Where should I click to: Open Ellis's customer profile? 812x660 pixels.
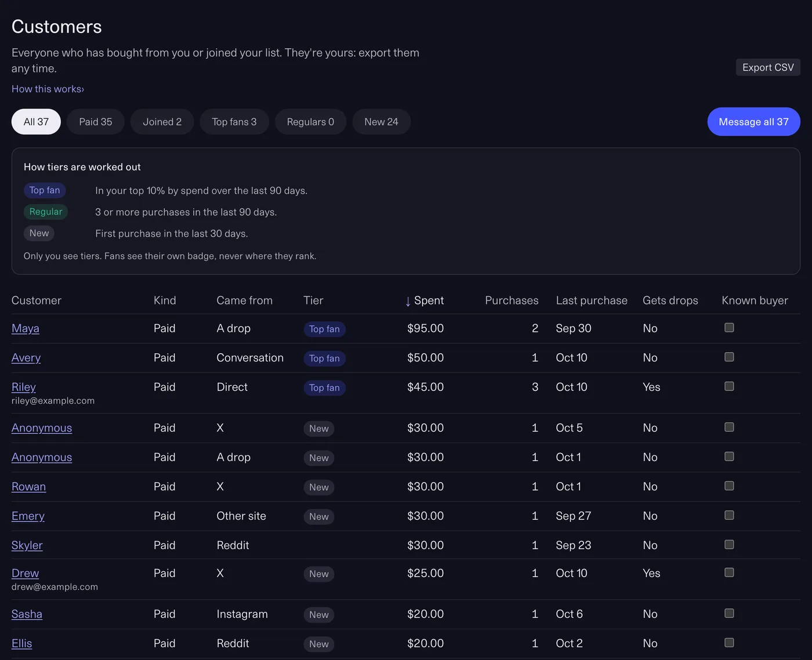[x=22, y=643]
